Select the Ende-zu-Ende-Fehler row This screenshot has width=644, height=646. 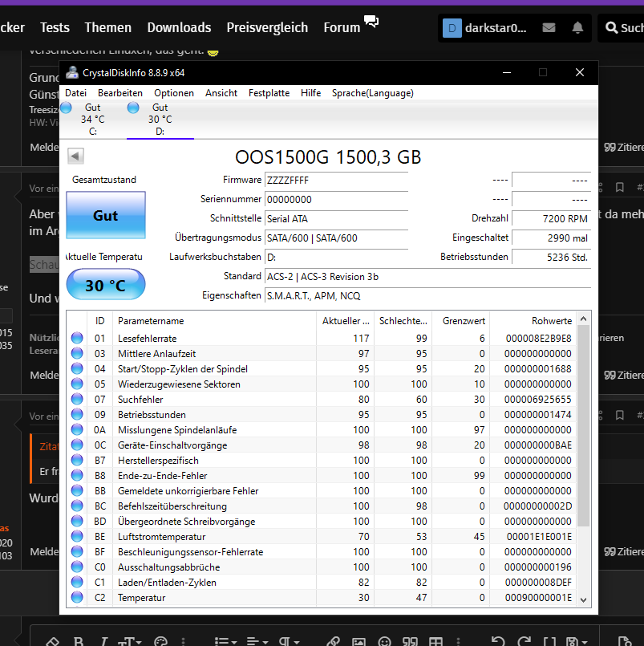click(x=322, y=475)
